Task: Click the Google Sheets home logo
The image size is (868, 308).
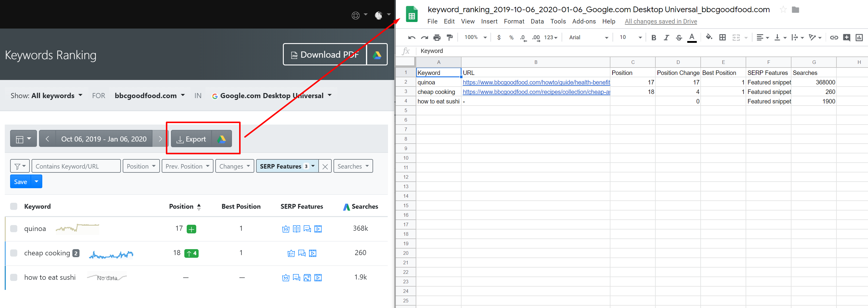Action: 412,14
